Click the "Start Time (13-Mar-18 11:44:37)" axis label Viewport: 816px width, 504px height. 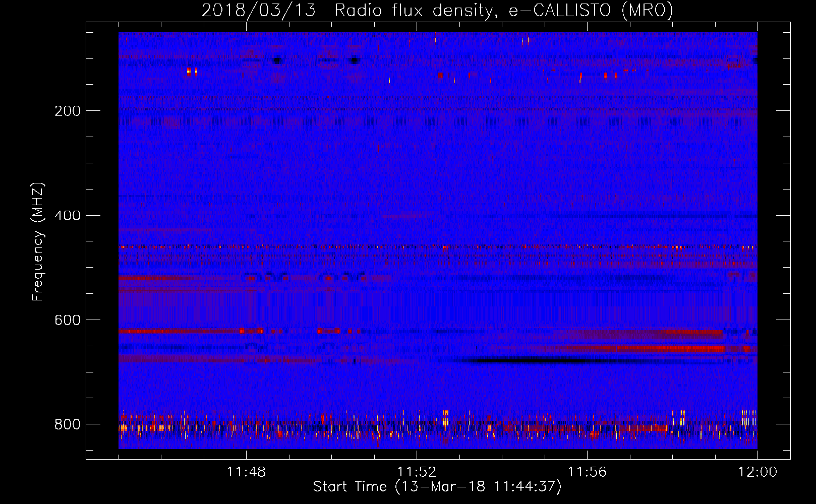click(437, 487)
